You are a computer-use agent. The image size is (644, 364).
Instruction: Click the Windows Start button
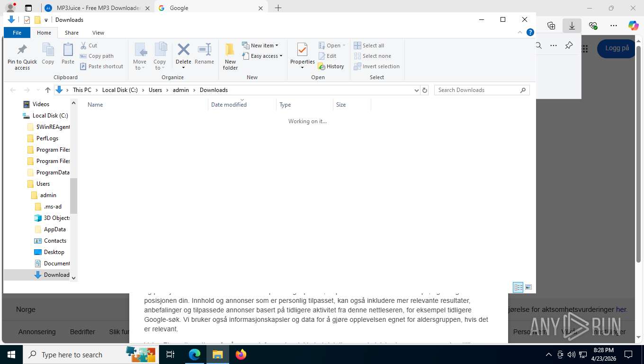11,354
